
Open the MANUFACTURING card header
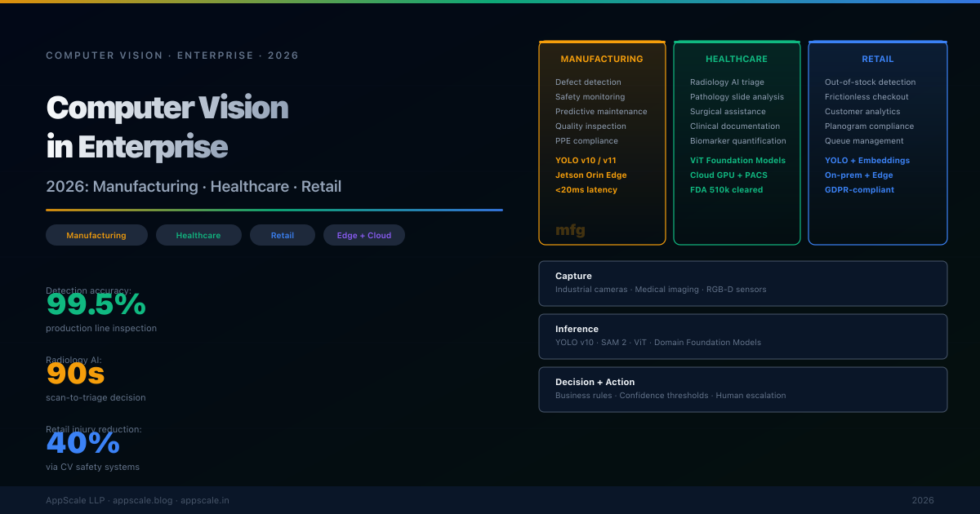602,59
